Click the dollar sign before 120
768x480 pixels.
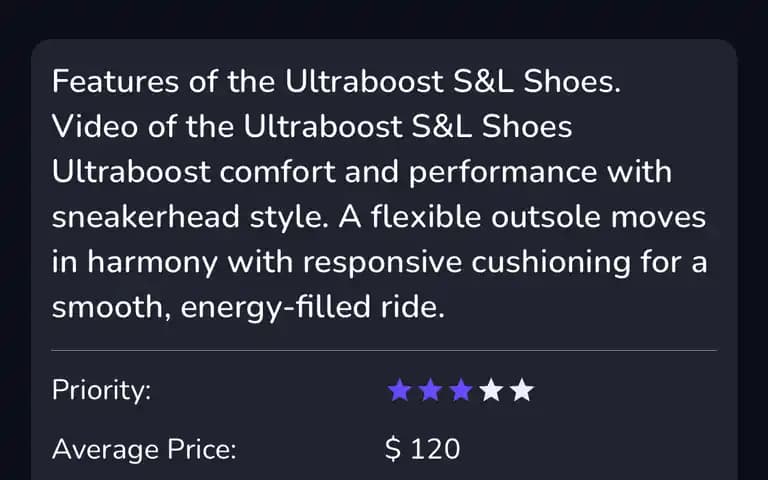click(x=393, y=449)
